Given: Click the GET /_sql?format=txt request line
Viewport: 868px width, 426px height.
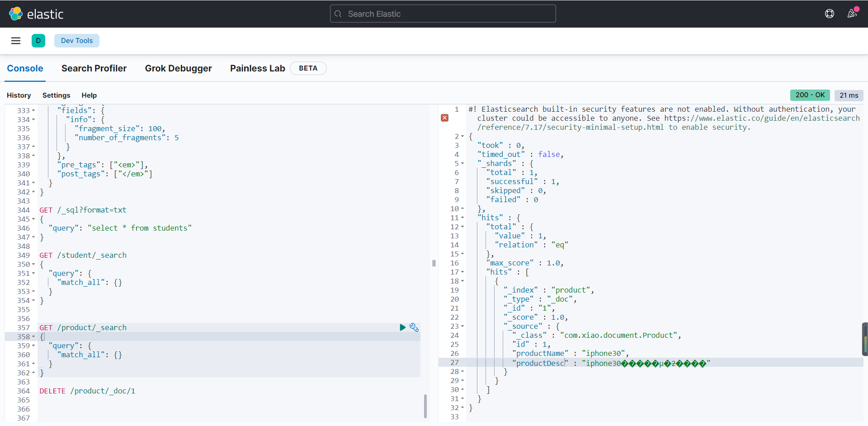Looking at the screenshot, I should coord(83,210).
